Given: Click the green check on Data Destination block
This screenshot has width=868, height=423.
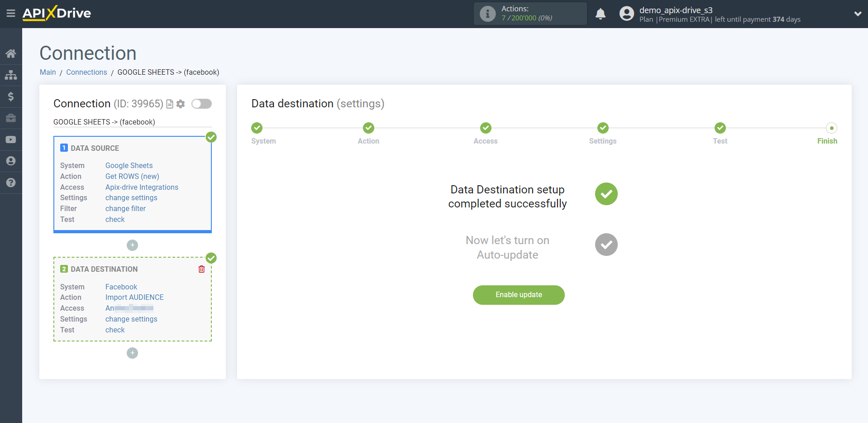Looking at the screenshot, I should [211, 258].
